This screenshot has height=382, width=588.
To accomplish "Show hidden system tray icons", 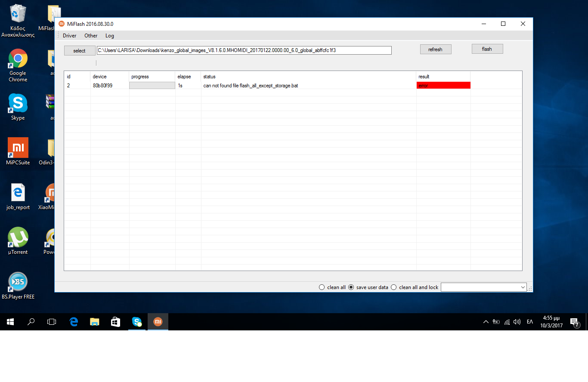I will [486, 322].
